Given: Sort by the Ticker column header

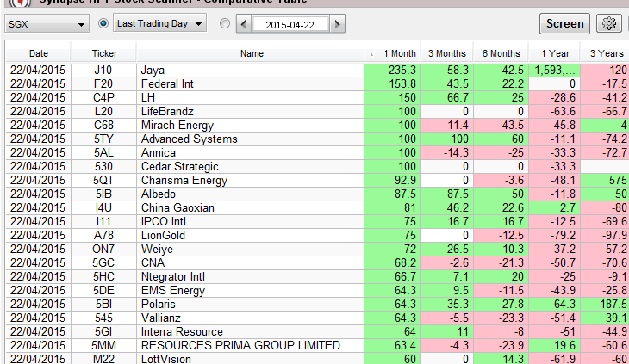Looking at the screenshot, I should tap(104, 53).
